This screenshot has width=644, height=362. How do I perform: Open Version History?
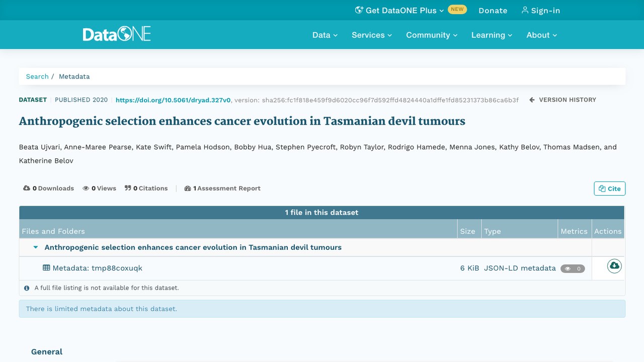coord(562,100)
